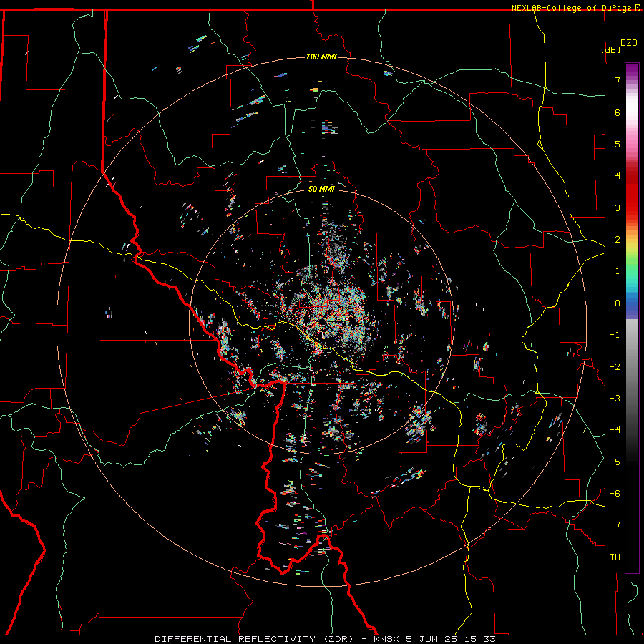
Task: Click the 3 value on the color scale
Action: click(618, 208)
